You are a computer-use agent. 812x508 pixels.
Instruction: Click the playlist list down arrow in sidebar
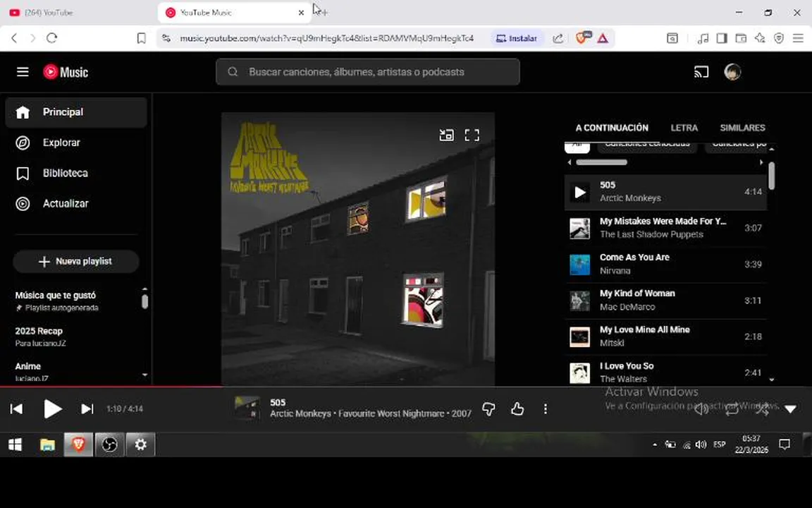coord(145,375)
